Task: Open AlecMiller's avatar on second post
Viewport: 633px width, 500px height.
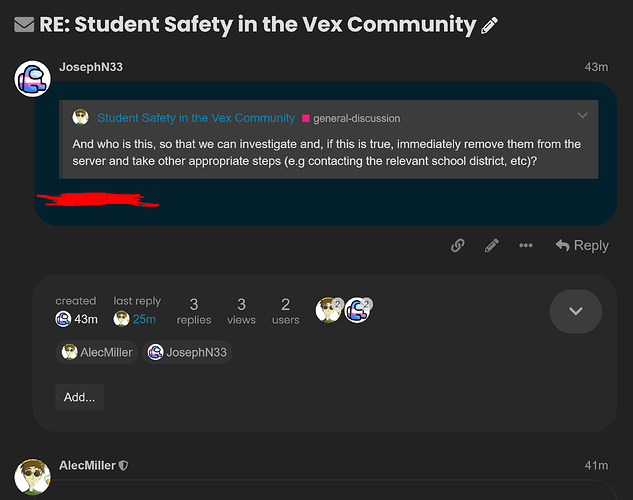Action: [32, 478]
